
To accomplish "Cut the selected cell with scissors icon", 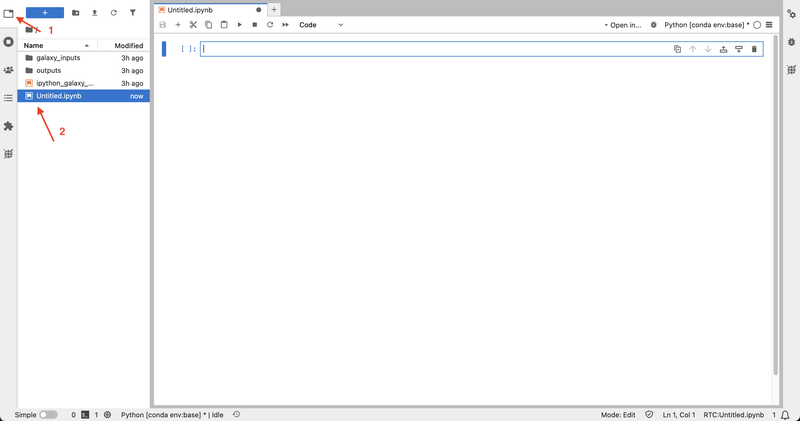I will click(x=193, y=25).
